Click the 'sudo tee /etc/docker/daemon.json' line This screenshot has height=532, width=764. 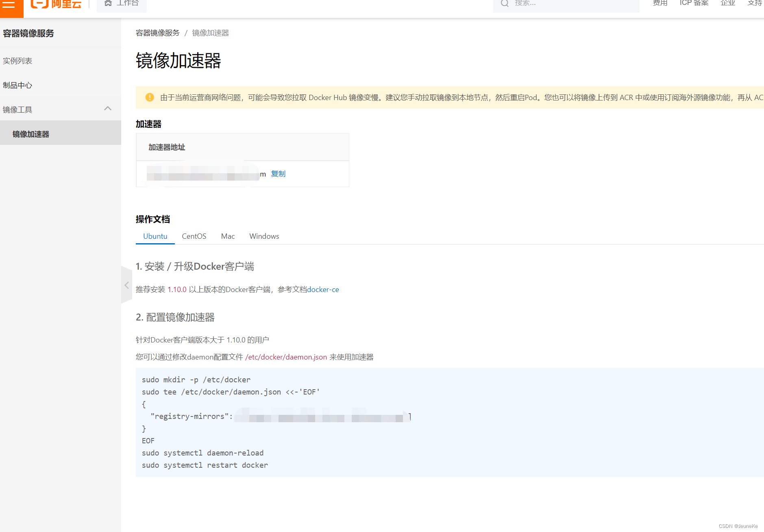click(231, 392)
